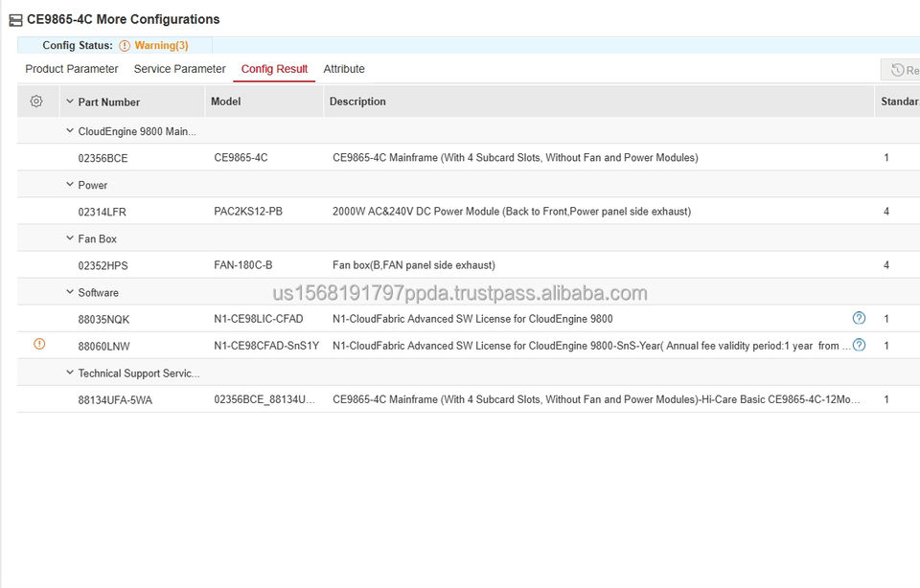920x588 pixels.
Task: Open help icon for N1-CE98CFAD-SnS1Y row
Action: tap(859, 345)
